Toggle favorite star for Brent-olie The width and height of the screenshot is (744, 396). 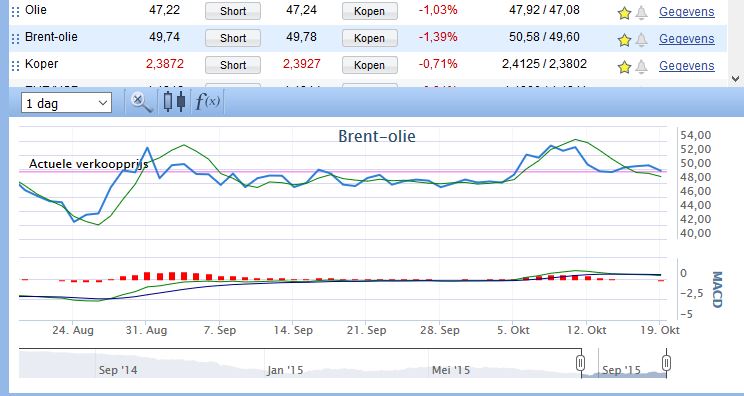click(624, 40)
